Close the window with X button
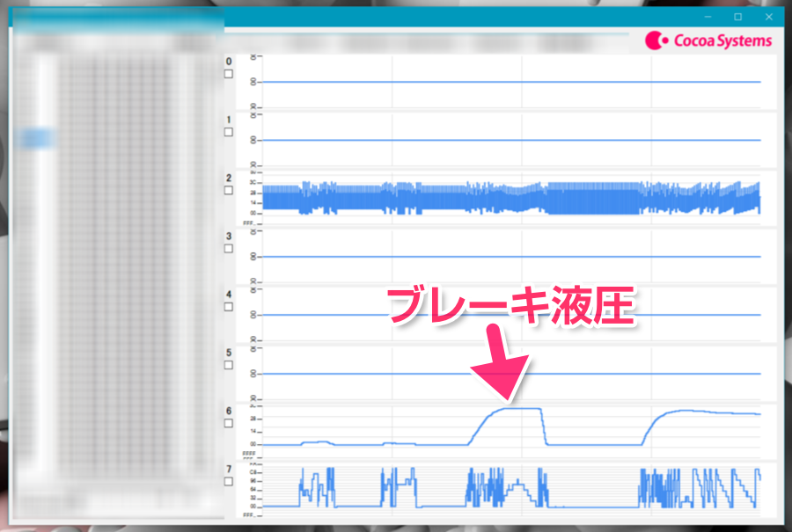792x532 pixels. (x=768, y=17)
